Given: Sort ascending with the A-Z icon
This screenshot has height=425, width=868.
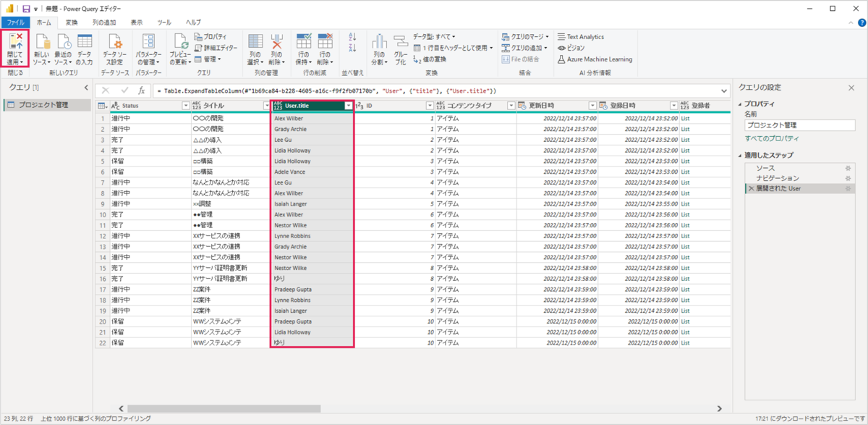Looking at the screenshot, I should (353, 36).
